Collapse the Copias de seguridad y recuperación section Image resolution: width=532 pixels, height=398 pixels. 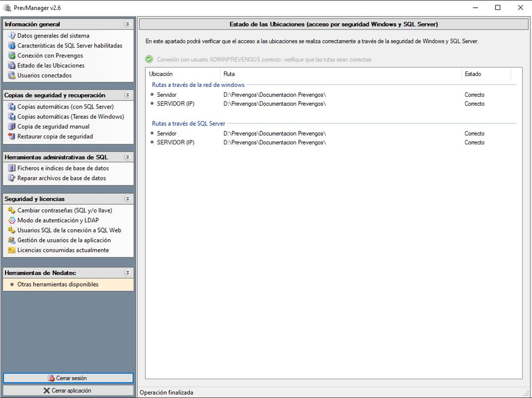pyautogui.click(x=127, y=95)
